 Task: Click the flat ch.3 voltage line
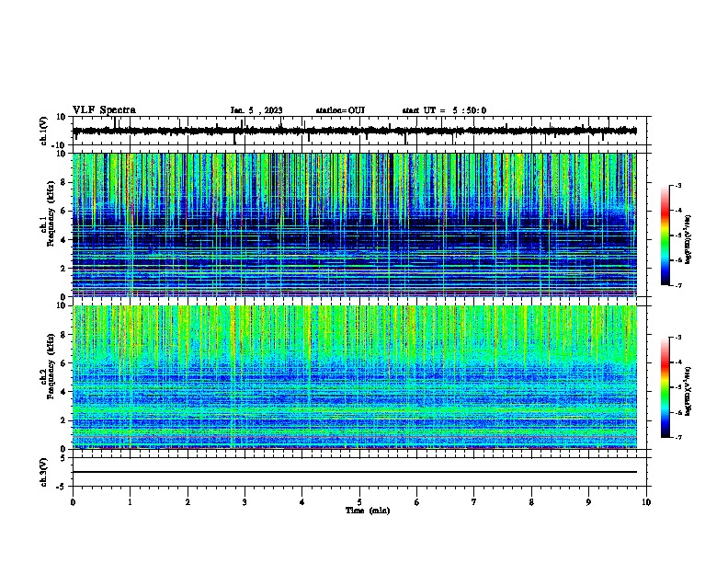point(354,472)
